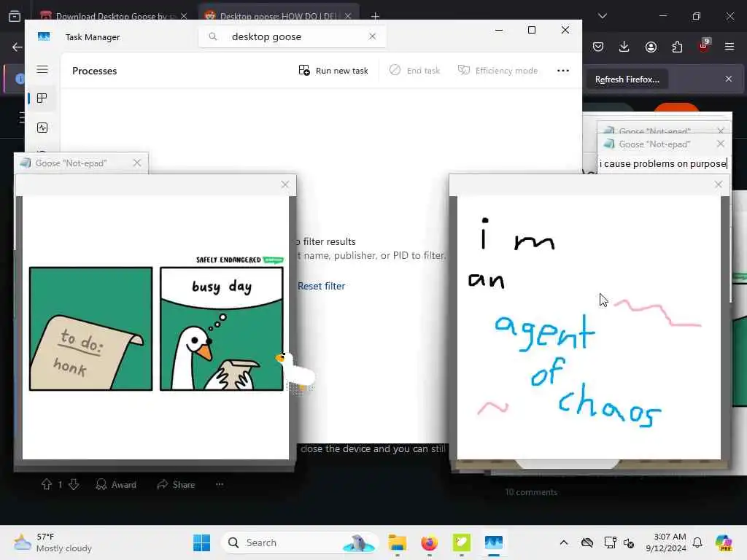
Task: Click the network display tray icon
Action: [610, 542]
